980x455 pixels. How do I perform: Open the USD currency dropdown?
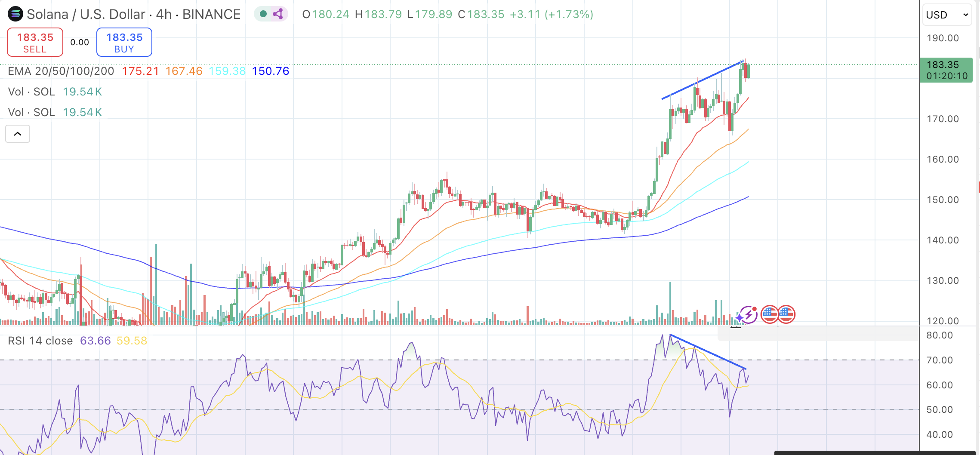(947, 15)
